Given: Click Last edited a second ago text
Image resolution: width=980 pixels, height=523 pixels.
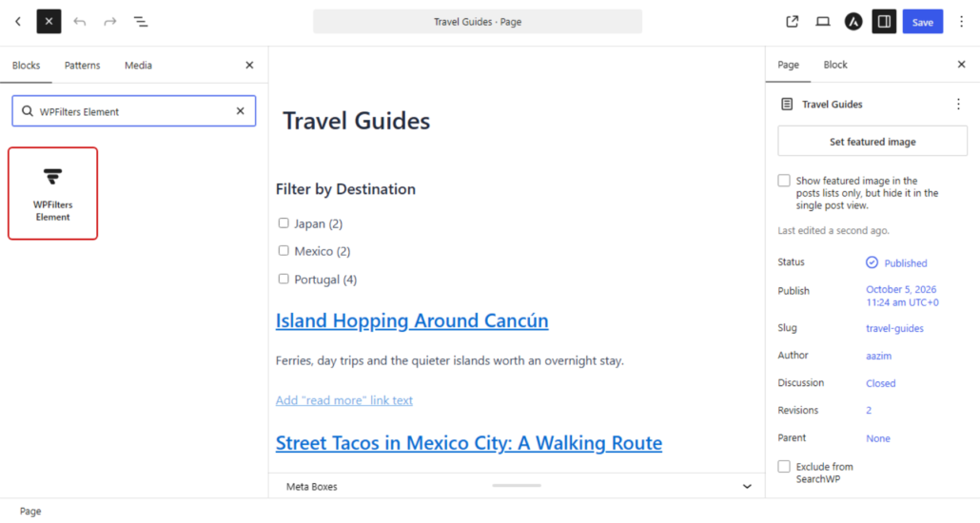Looking at the screenshot, I should pos(833,230).
